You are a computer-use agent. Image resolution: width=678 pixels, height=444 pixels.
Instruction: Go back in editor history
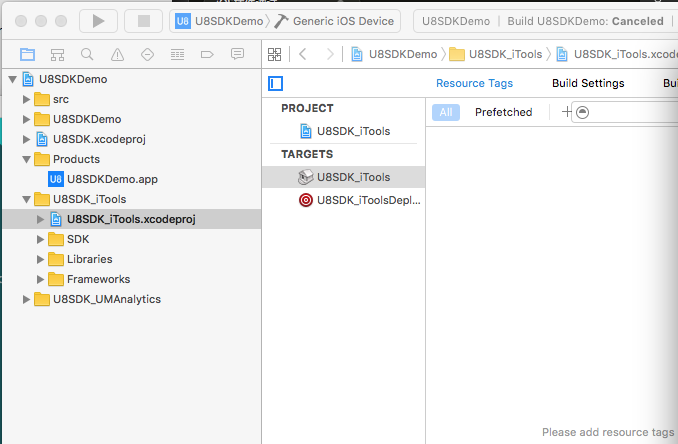click(x=303, y=54)
